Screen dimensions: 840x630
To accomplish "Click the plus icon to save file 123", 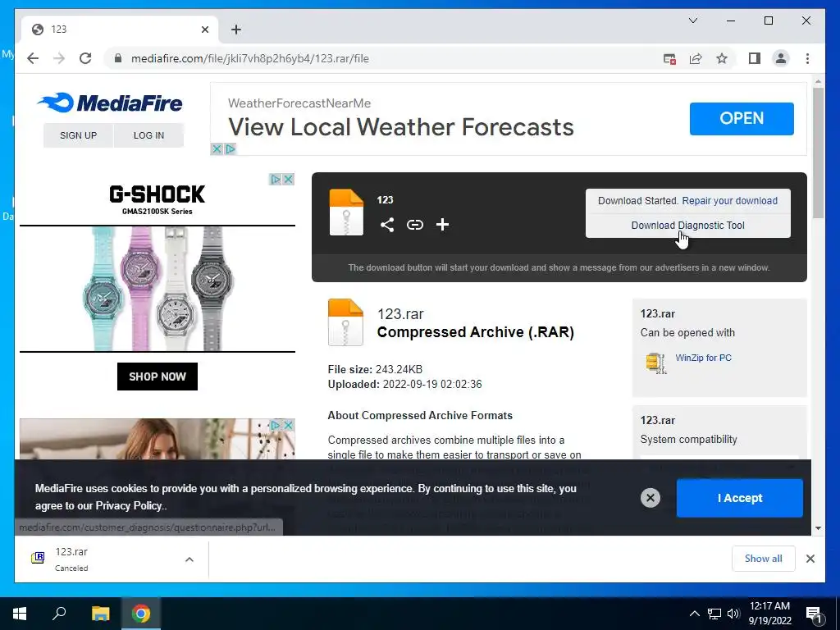I will [442, 225].
